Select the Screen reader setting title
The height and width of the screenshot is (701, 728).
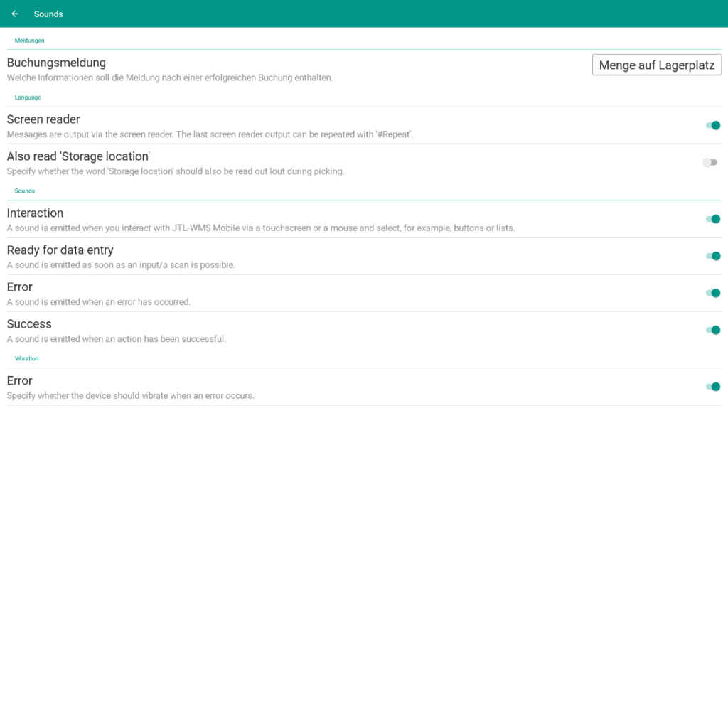pyautogui.click(x=43, y=119)
